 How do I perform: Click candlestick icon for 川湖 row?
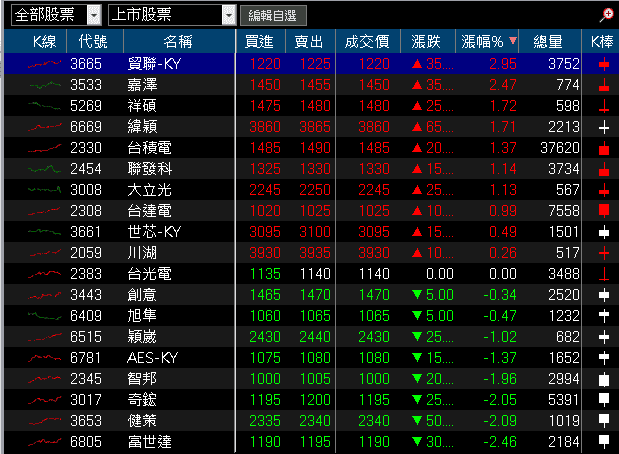(x=604, y=253)
